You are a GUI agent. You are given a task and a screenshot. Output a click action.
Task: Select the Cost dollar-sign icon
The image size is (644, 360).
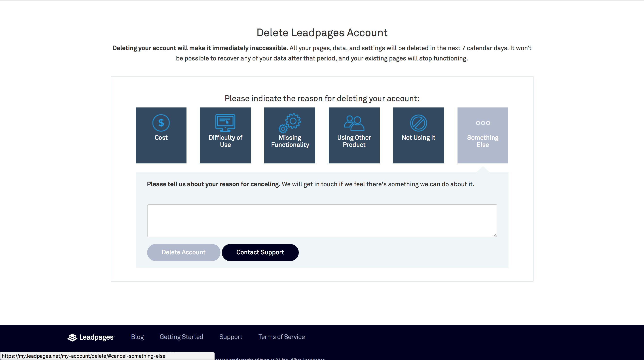(x=161, y=123)
